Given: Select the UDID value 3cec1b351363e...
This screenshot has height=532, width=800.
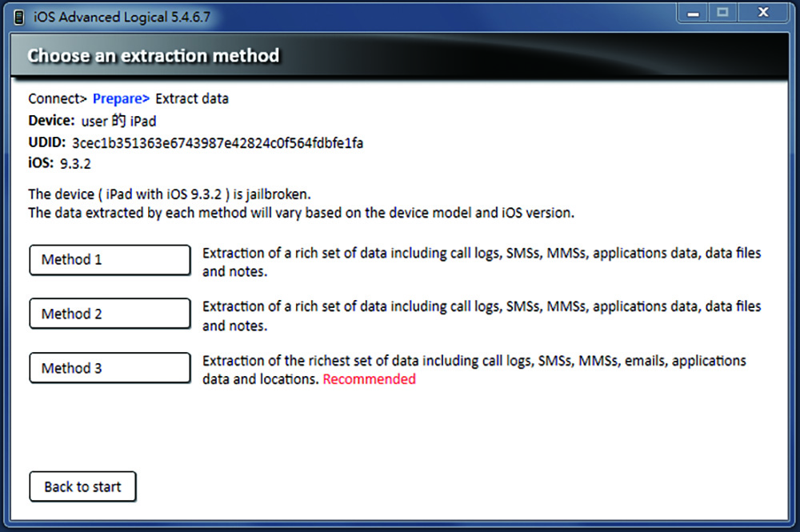Looking at the screenshot, I should pyautogui.click(x=218, y=143).
